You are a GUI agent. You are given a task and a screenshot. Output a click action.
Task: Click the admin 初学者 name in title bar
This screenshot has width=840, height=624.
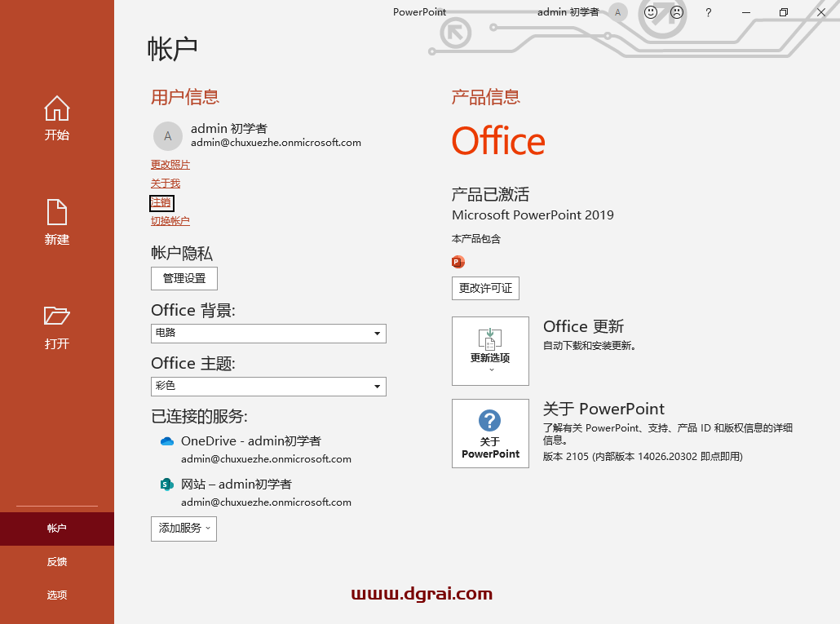tap(568, 12)
